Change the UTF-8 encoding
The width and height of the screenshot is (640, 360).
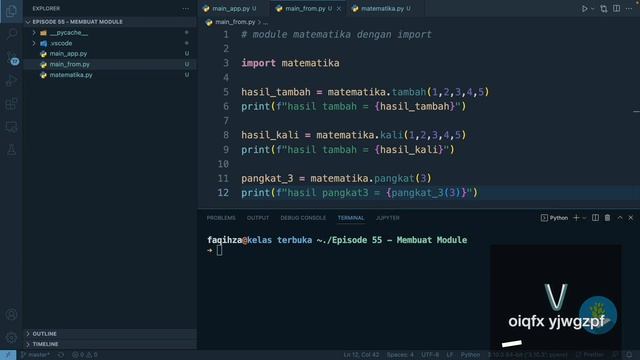(x=430, y=355)
